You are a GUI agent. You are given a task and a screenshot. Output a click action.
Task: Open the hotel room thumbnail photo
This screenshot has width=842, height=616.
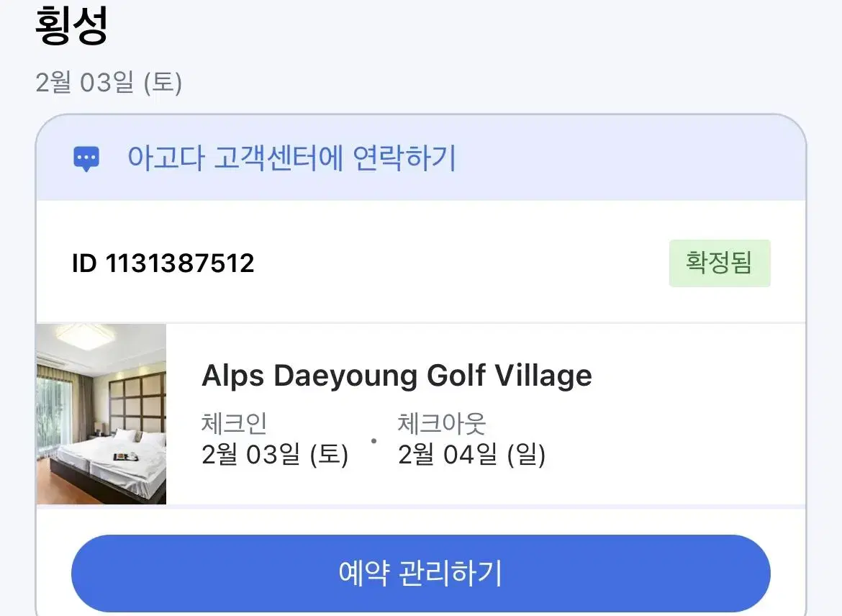click(101, 414)
